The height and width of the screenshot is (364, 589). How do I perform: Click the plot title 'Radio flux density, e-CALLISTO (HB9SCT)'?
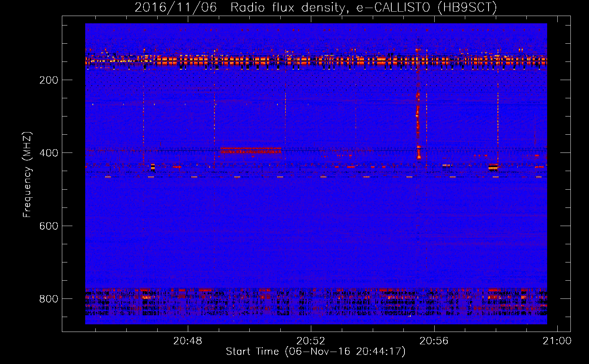(364, 7)
